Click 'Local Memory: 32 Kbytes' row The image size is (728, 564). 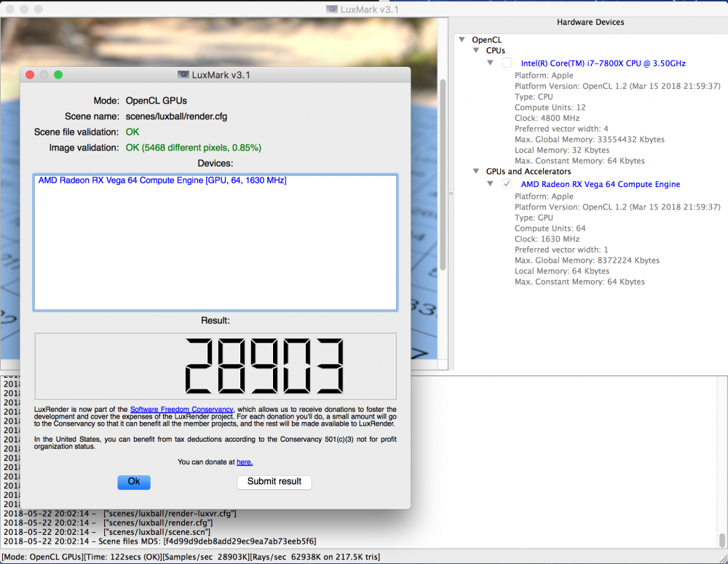pos(562,150)
